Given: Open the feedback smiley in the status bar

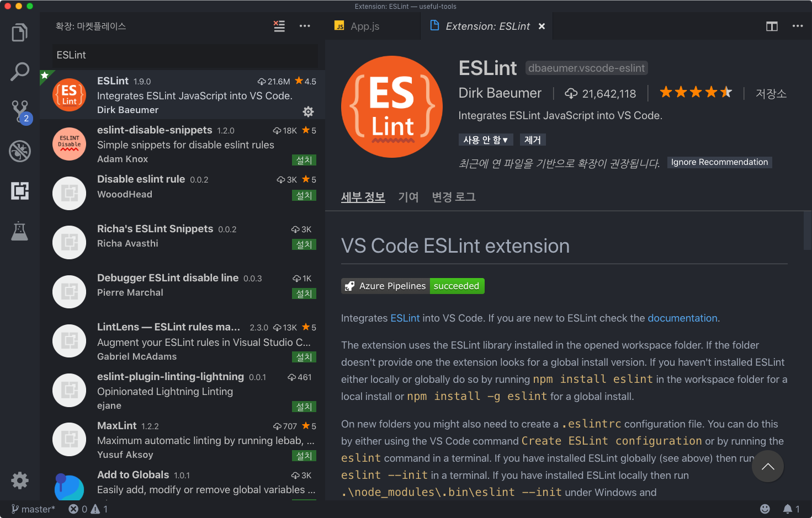Looking at the screenshot, I should [x=765, y=509].
